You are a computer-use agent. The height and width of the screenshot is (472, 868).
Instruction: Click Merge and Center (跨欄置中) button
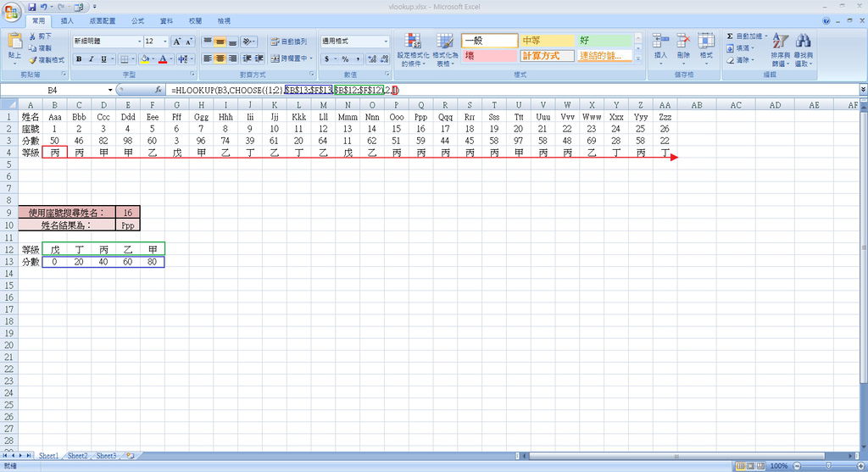(291, 58)
